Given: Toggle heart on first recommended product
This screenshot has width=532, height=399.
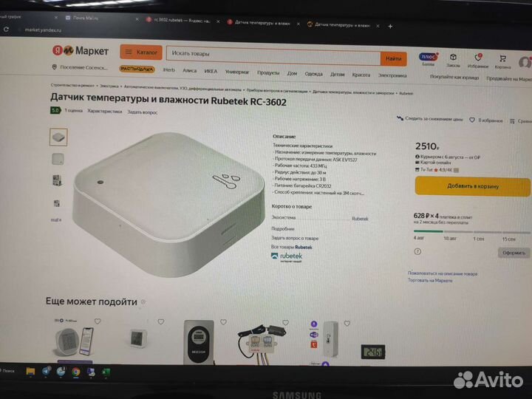Looking at the screenshot, I should coord(98,321).
